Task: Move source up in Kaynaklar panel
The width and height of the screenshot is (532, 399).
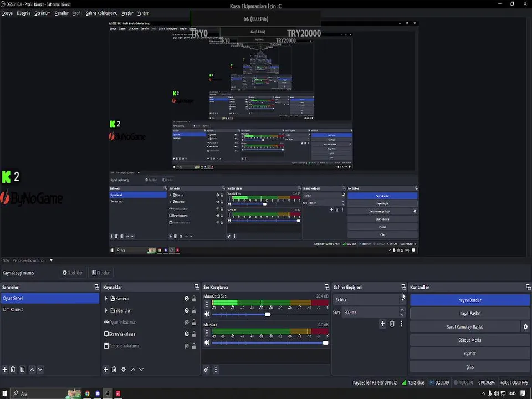Action: (134, 370)
